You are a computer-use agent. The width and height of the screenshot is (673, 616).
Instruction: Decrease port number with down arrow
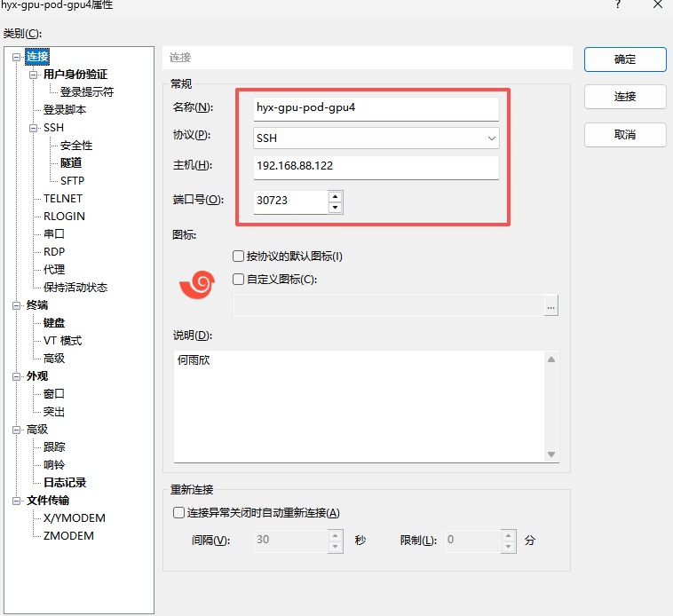tap(335, 208)
